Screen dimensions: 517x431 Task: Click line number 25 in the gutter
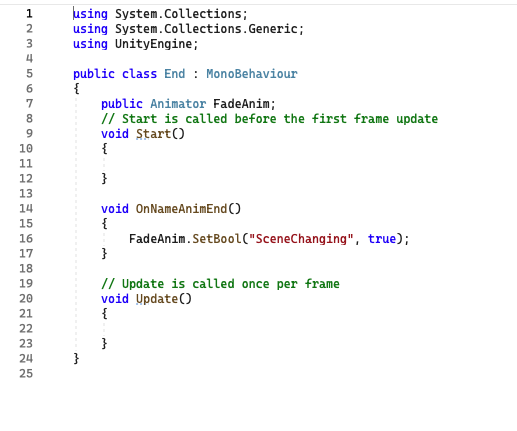tap(26, 374)
